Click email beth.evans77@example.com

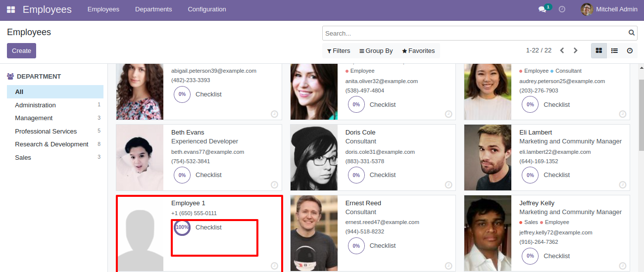click(x=207, y=152)
